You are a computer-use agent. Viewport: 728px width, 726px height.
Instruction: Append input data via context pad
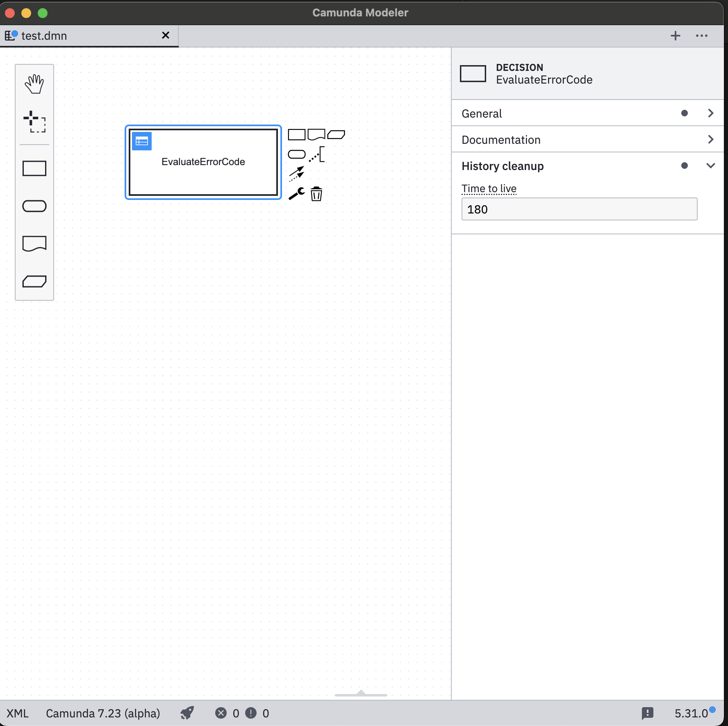[x=297, y=154]
